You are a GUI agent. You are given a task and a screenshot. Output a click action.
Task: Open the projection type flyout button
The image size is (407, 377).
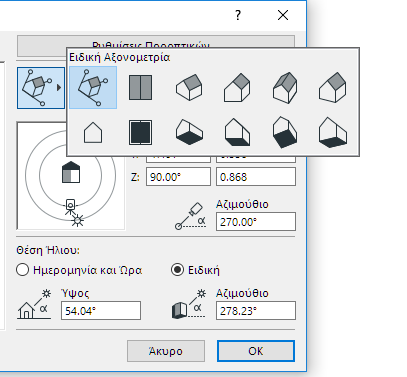(41, 88)
